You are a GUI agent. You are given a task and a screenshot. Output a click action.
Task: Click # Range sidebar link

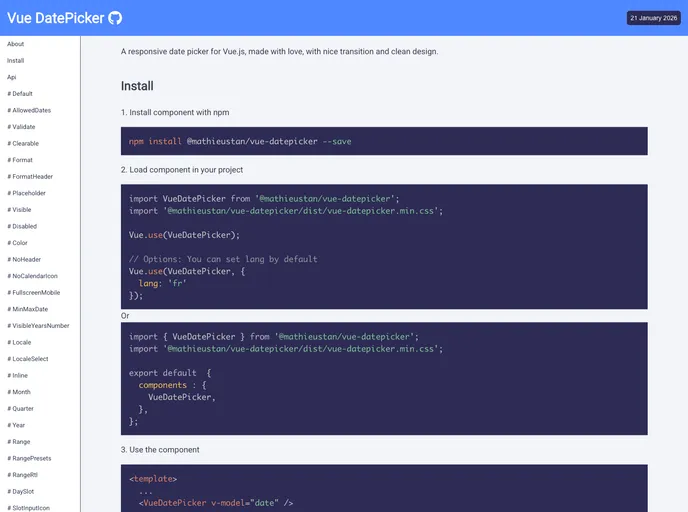(x=19, y=442)
